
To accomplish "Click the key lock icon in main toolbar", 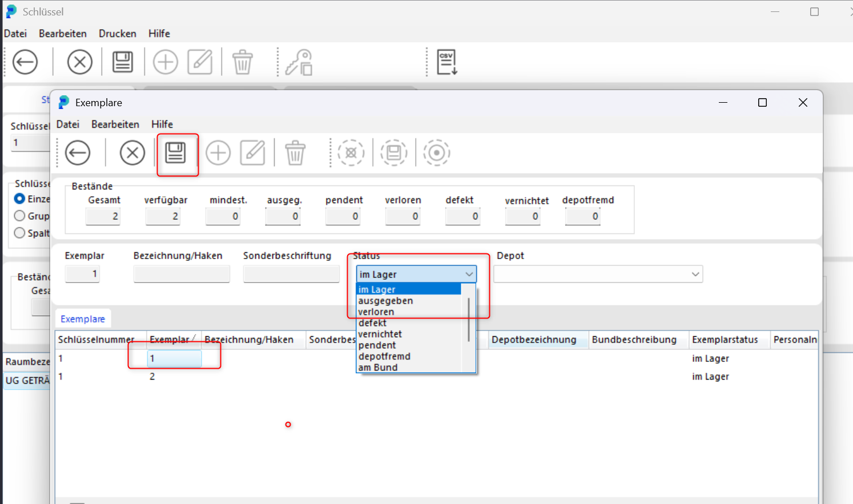I will tap(299, 62).
